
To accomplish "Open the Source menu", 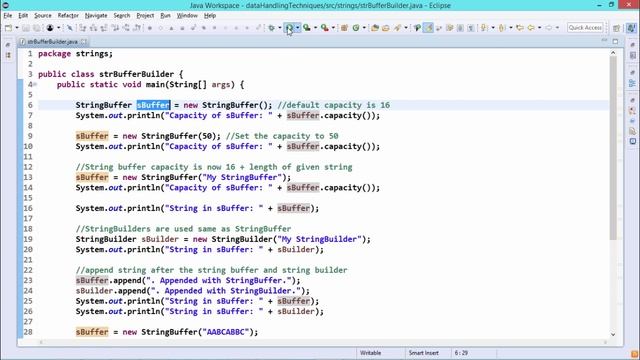I will coord(43,16).
